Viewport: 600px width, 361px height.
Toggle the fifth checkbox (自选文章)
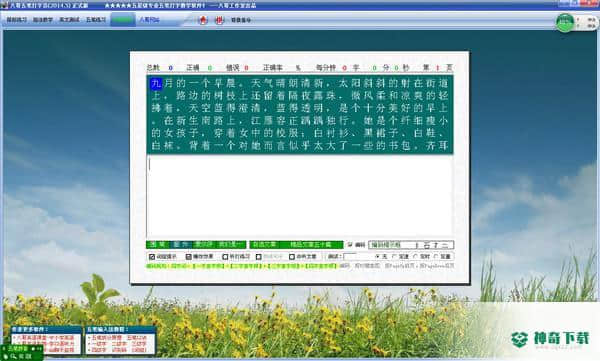292,256
